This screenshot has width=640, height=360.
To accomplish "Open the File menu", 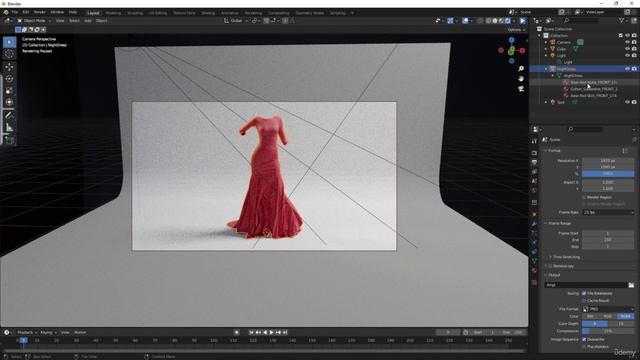I will click(x=15, y=12).
